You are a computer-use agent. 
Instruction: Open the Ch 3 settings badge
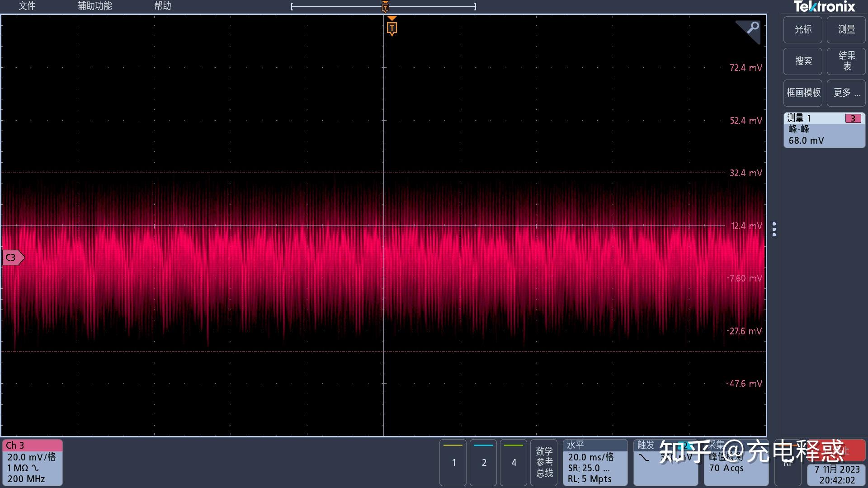coord(32,462)
